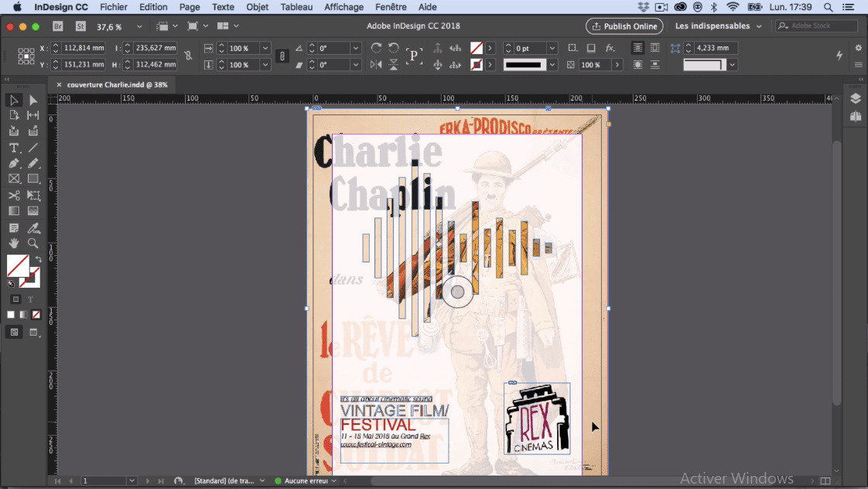The image size is (868, 489).
Task: Open the page number dropdown
Action: (132, 480)
